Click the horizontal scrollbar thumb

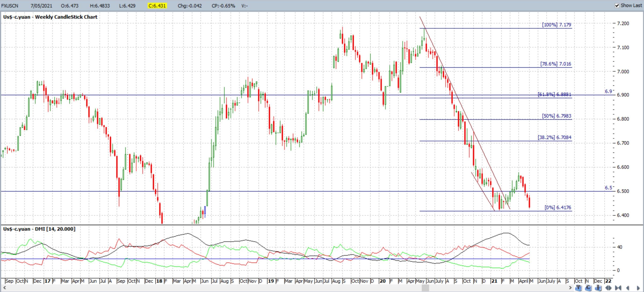pos(425,288)
